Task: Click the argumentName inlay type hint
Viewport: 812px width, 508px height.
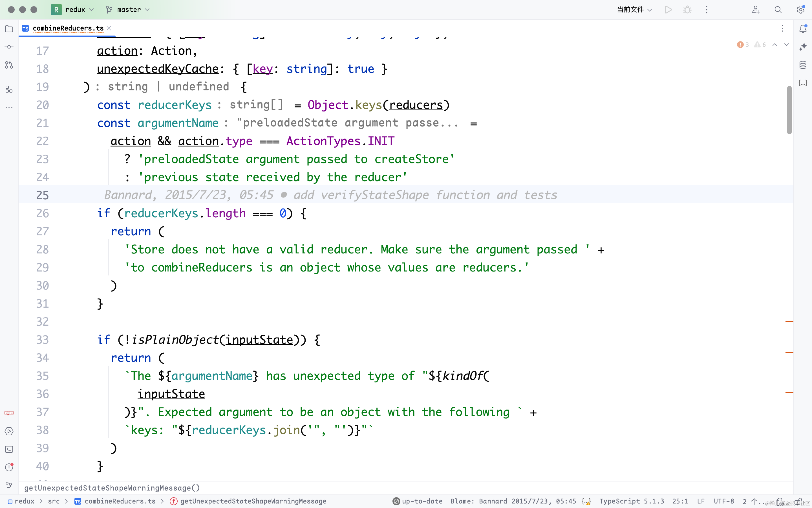Action: pos(341,123)
